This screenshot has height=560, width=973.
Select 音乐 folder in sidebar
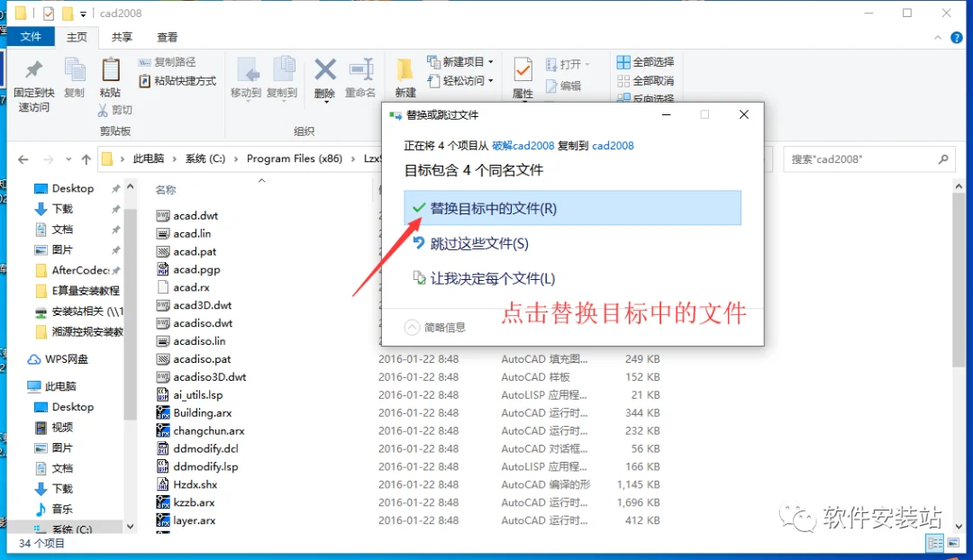point(62,510)
